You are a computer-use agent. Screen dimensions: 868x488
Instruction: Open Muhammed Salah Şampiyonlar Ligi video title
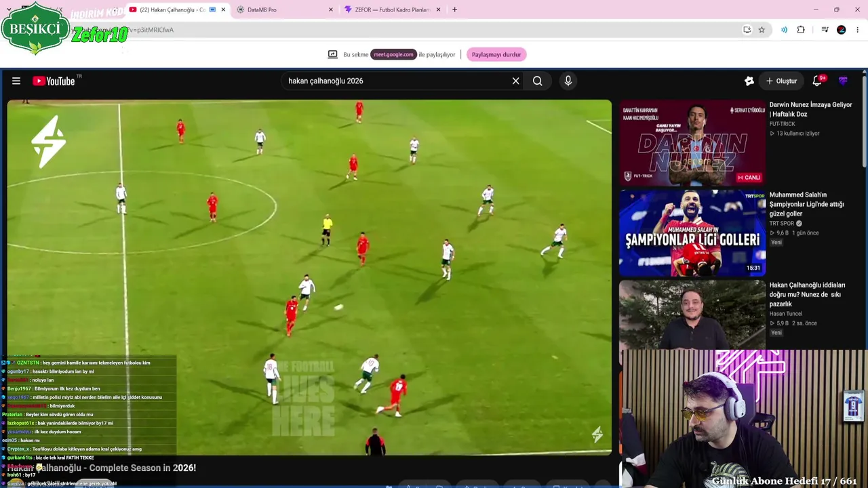click(x=807, y=204)
